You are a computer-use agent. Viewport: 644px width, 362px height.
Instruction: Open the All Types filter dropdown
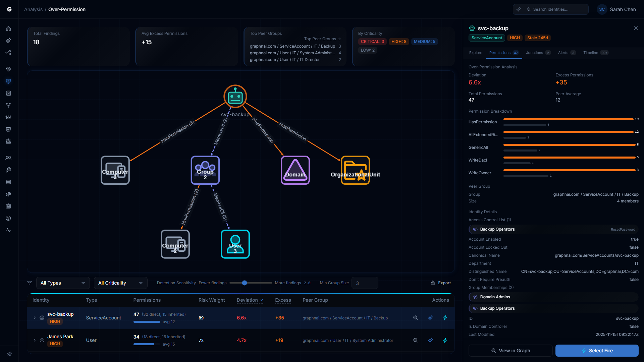click(63, 283)
